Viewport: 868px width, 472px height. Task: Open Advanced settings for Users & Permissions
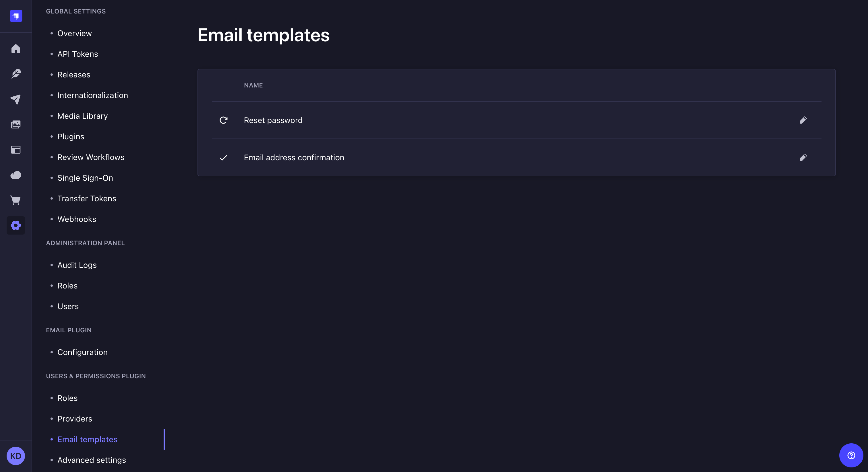pyautogui.click(x=91, y=460)
